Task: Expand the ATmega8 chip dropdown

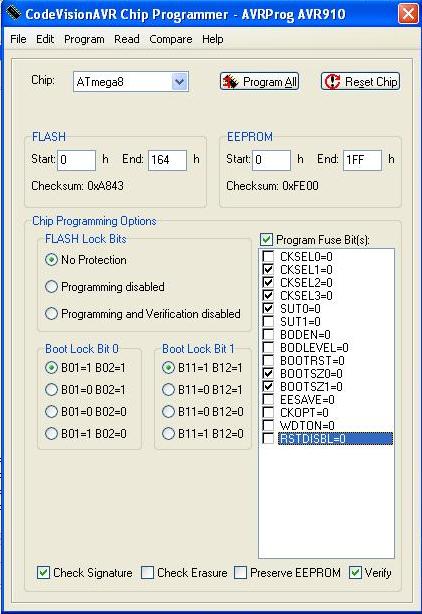Action: [x=180, y=82]
